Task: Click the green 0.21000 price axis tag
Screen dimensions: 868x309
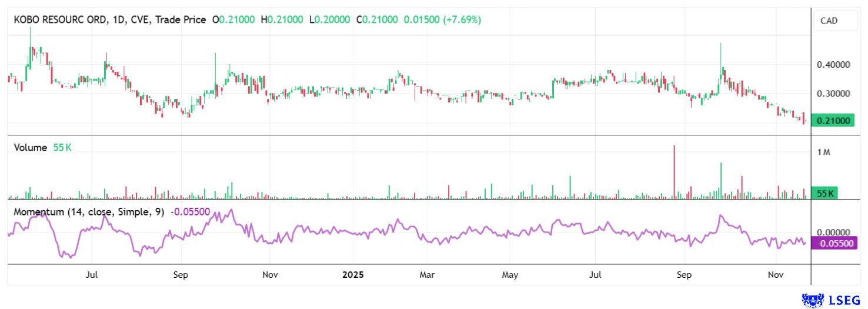Action: click(832, 121)
